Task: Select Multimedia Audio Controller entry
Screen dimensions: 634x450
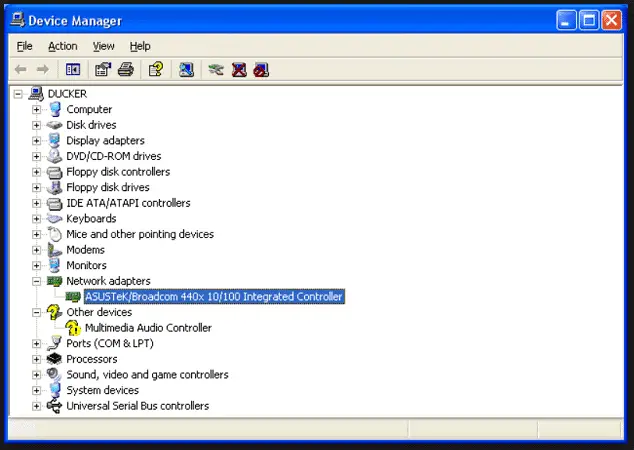Action: coord(148,328)
